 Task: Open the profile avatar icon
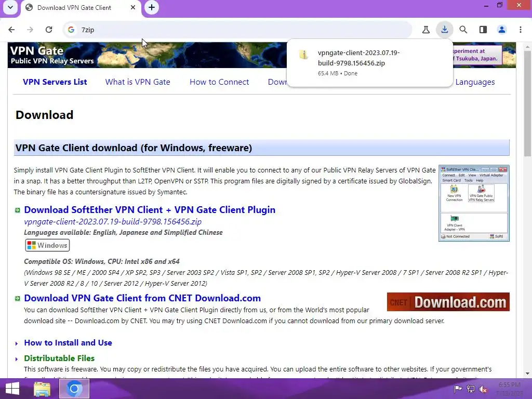pos(502,30)
